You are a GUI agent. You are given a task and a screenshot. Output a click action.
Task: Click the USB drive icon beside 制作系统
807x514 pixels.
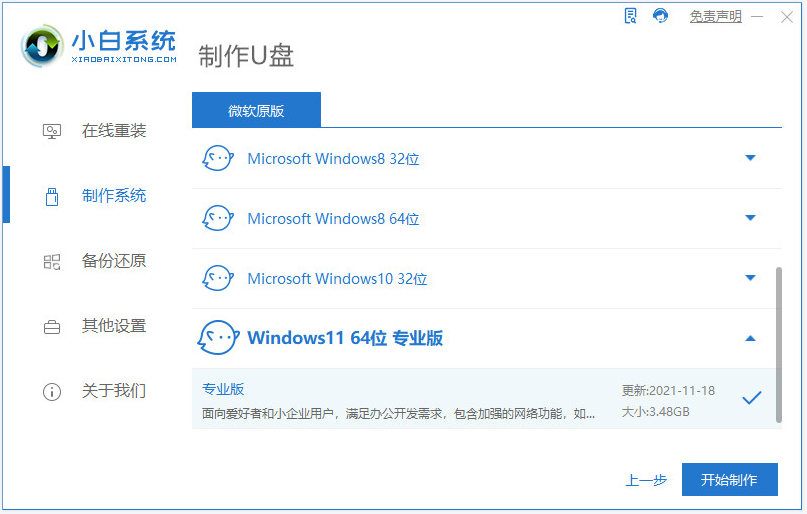(52, 197)
